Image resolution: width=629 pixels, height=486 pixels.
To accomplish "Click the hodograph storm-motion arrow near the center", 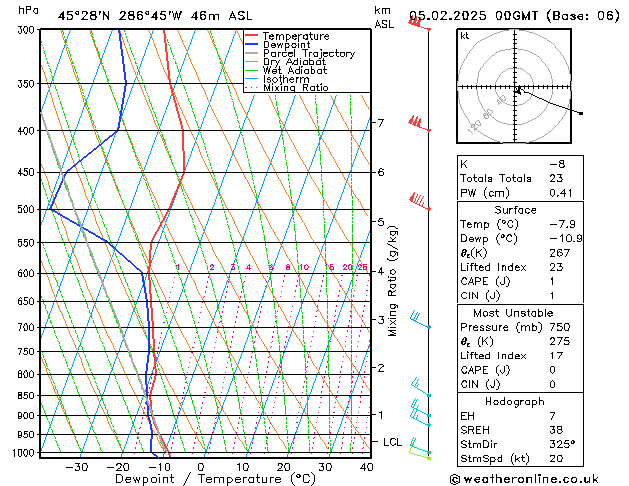I will coord(518,91).
